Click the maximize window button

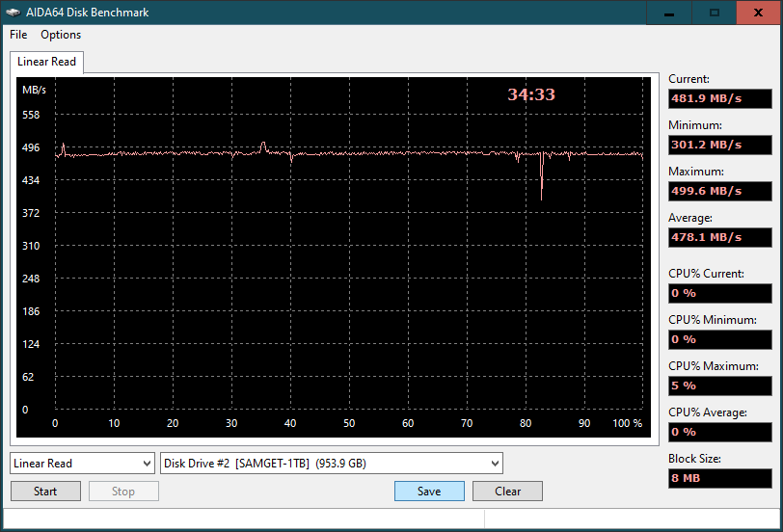coord(715,13)
